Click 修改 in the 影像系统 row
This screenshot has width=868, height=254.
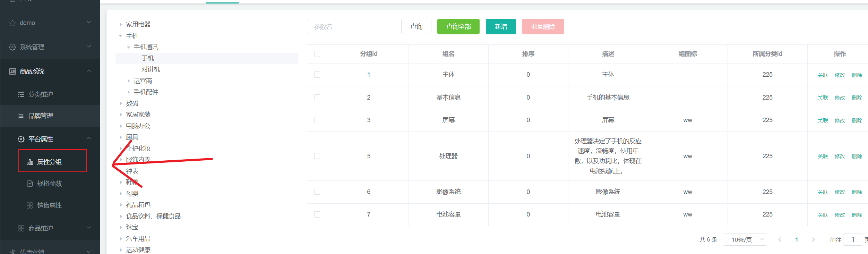[840, 192]
